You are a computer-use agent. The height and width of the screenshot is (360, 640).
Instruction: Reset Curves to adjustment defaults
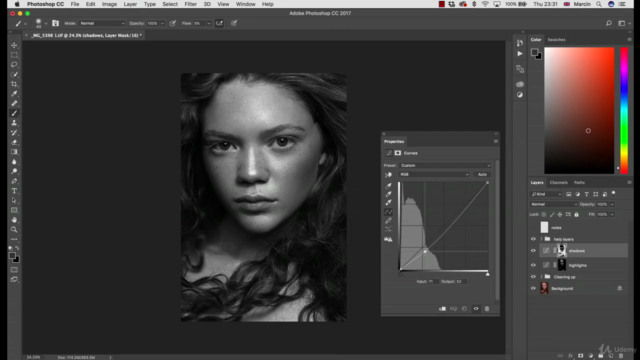464,309
